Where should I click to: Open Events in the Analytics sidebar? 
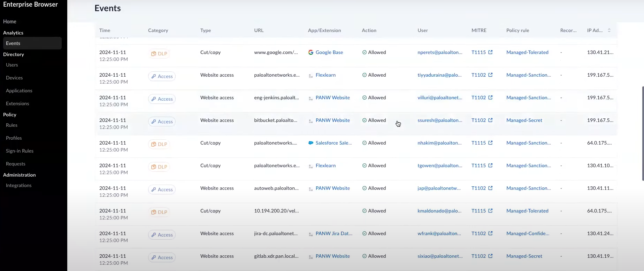tap(13, 43)
